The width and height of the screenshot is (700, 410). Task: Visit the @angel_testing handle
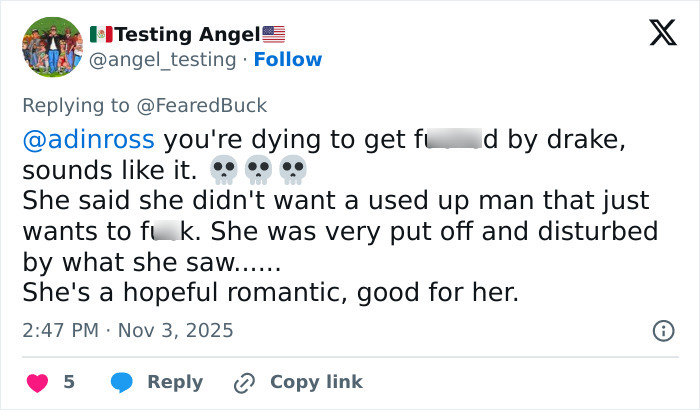pos(164,60)
